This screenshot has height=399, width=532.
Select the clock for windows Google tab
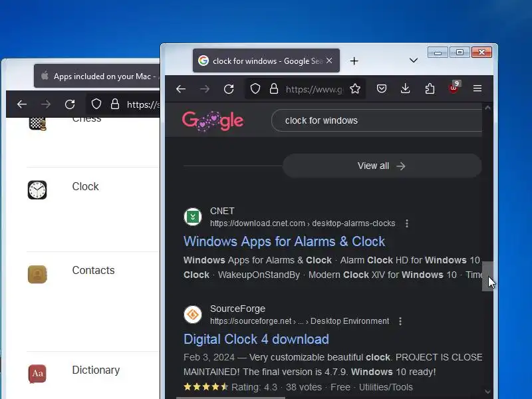point(266,61)
